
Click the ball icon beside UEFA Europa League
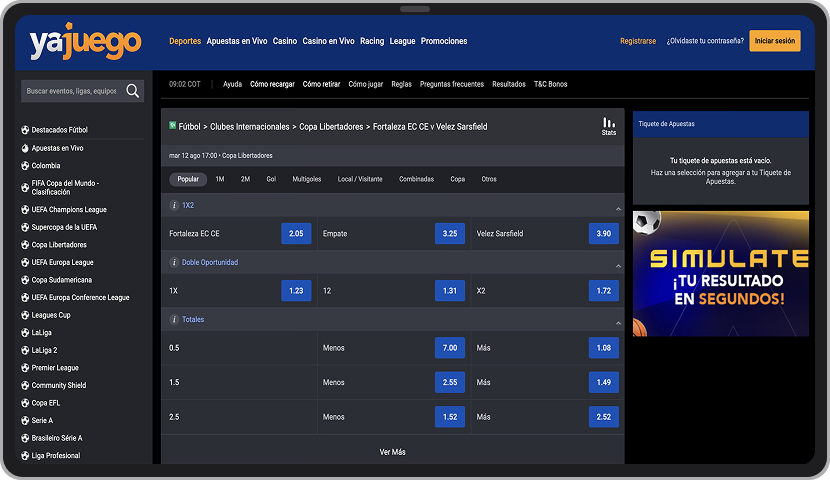(25, 262)
